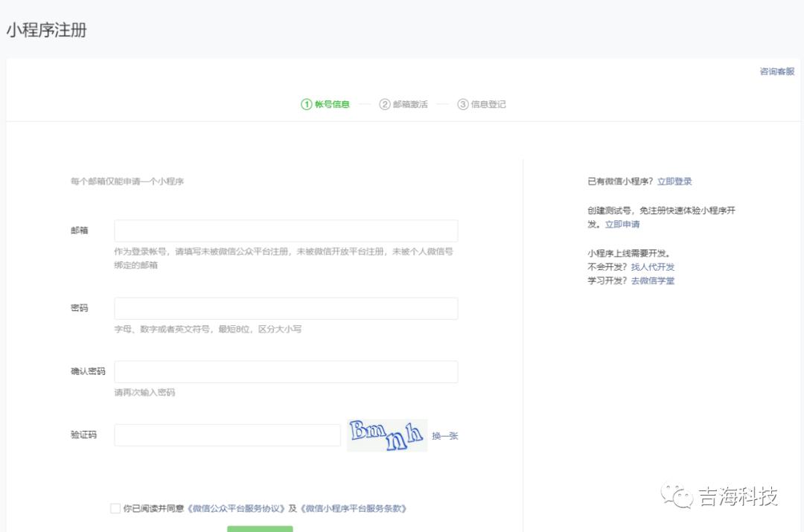Open the 咨询客服 customer service link
Image resolution: width=804 pixels, height=532 pixels.
point(776,71)
